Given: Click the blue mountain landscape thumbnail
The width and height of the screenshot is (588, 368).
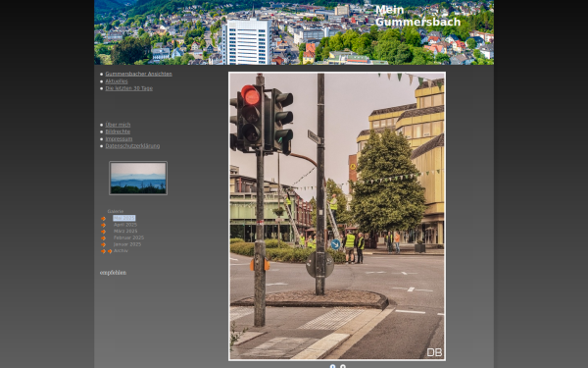Looking at the screenshot, I should (x=138, y=178).
